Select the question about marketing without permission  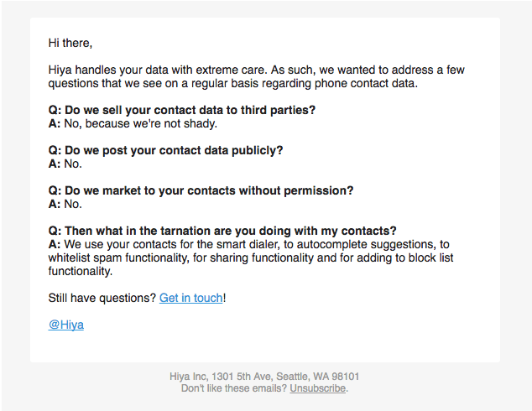tap(201, 190)
